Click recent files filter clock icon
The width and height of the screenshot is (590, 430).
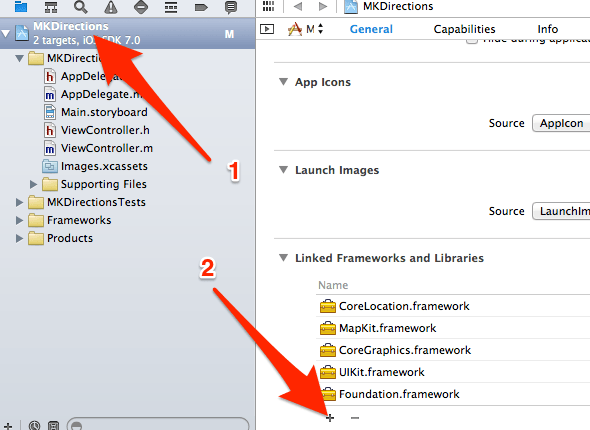tap(35, 425)
